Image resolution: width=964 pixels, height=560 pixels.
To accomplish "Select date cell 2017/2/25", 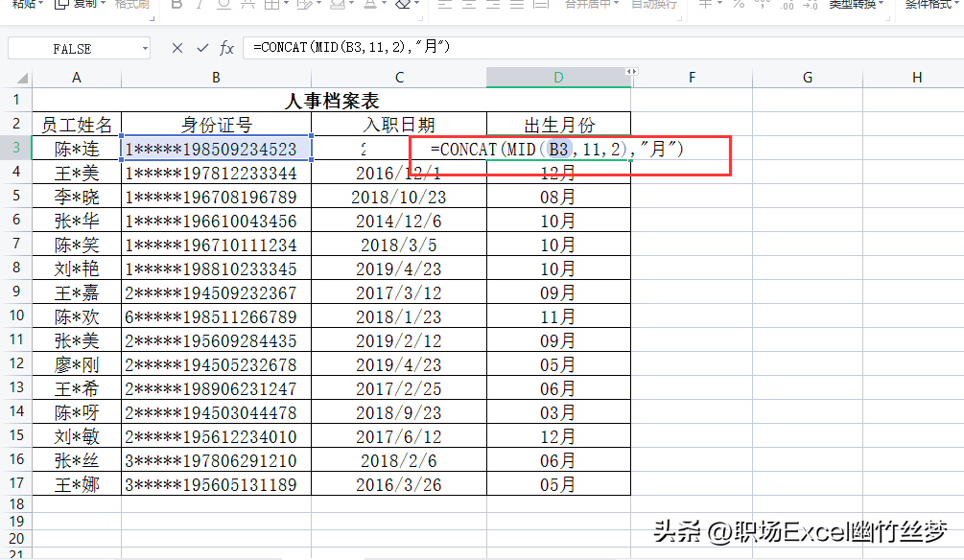I will [x=399, y=388].
